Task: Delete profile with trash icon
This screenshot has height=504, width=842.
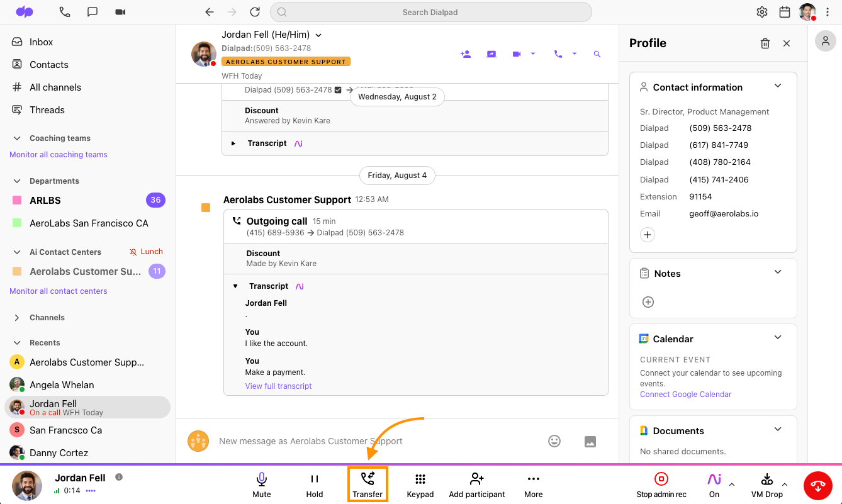Action: pyautogui.click(x=765, y=43)
